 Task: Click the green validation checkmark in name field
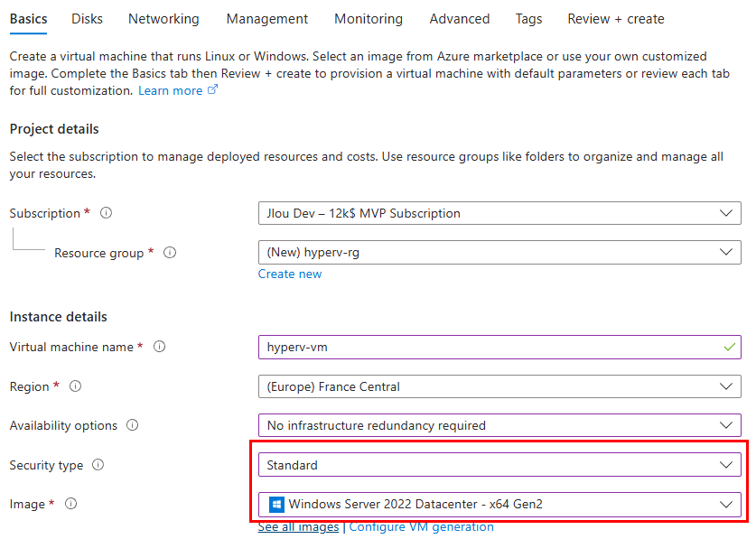pyautogui.click(x=730, y=347)
